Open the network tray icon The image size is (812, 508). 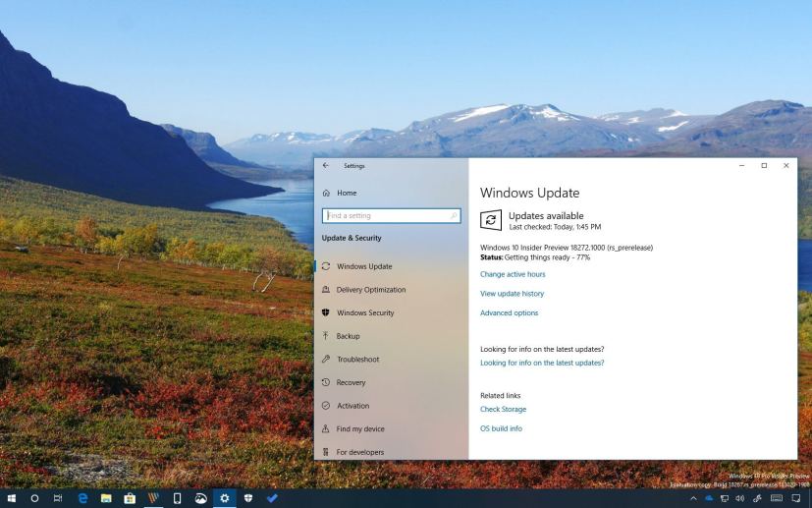tap(725, 499)
